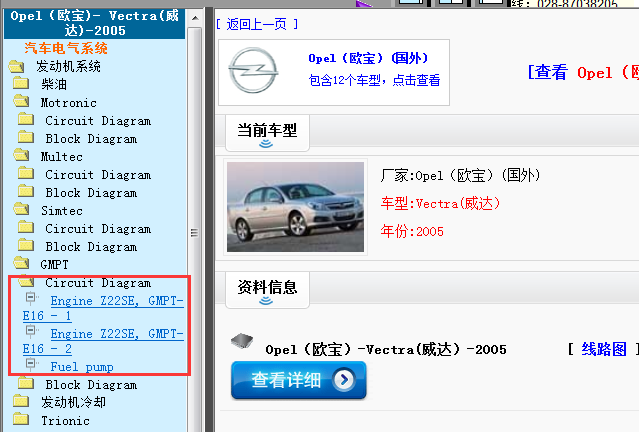Open folder icon beside Multec Block Diagram

pyautogui.click(x=26, y=191)
